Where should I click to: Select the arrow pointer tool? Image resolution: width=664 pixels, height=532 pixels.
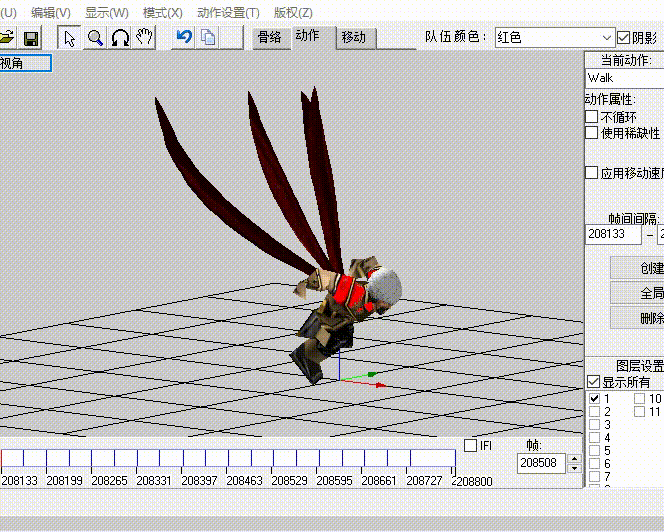69,38
